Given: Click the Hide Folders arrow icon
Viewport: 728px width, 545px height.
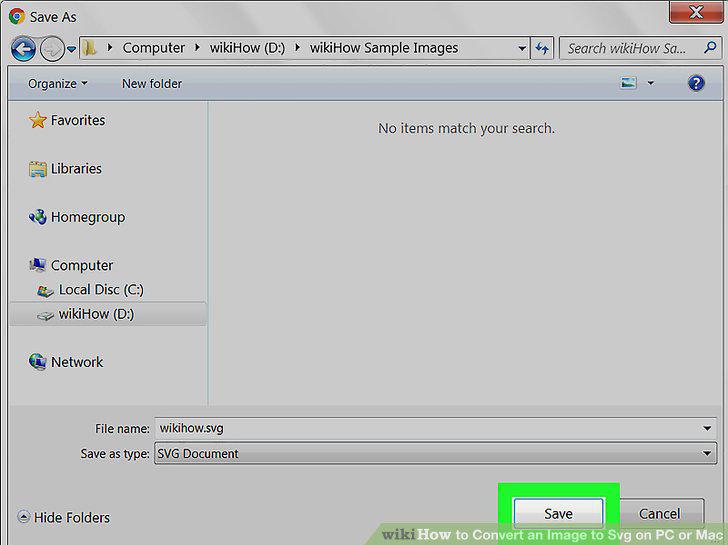Looking at the screenshot, I should pos(23,517).
